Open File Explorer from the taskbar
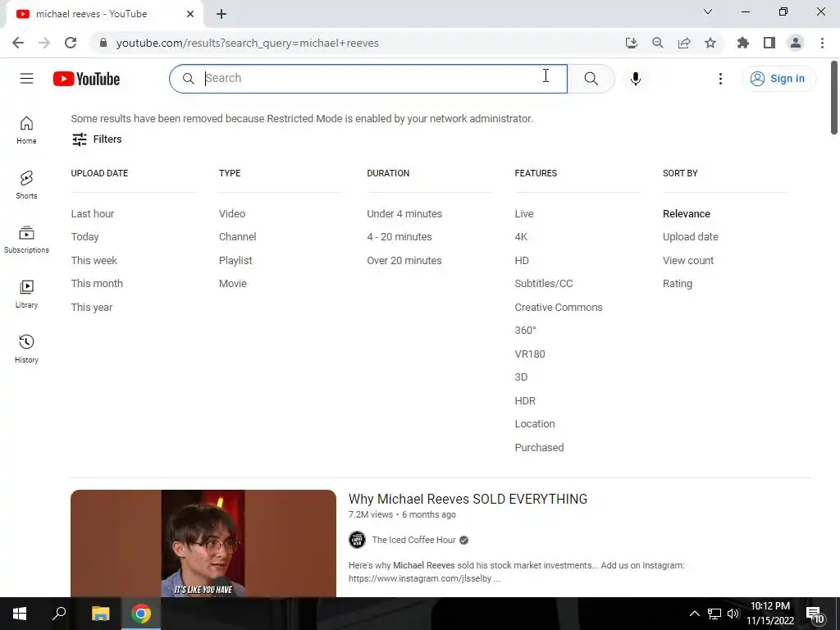 [100, 614]
